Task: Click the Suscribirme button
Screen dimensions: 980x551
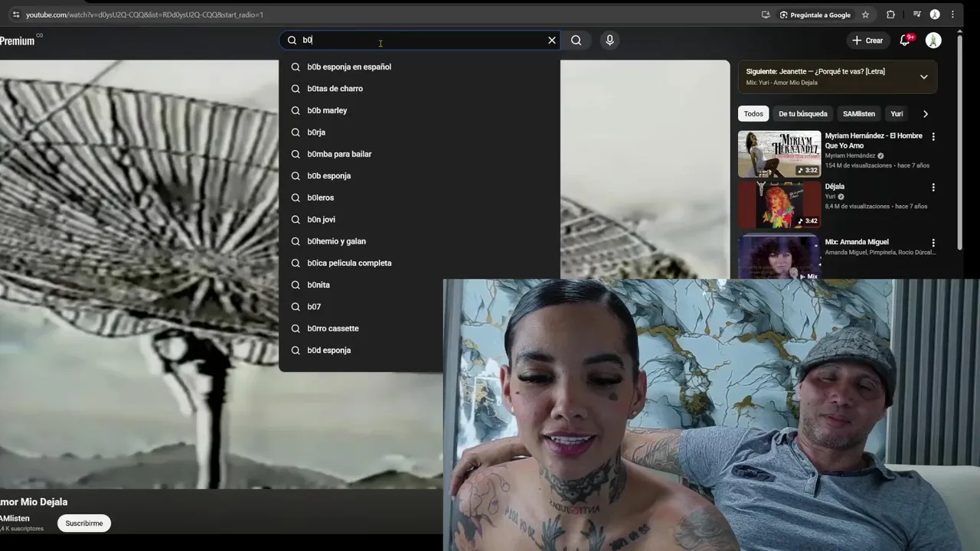Action: coord(84,523)
